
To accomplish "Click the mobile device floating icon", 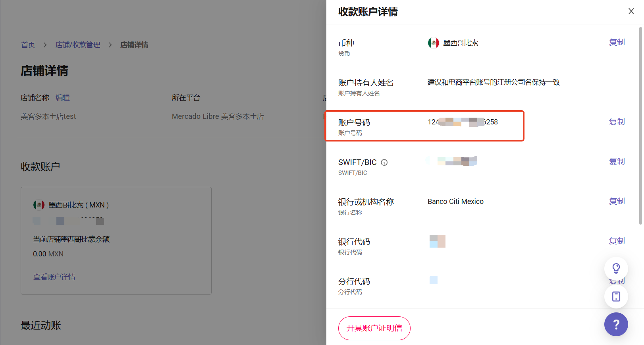I will coord(616,297).
